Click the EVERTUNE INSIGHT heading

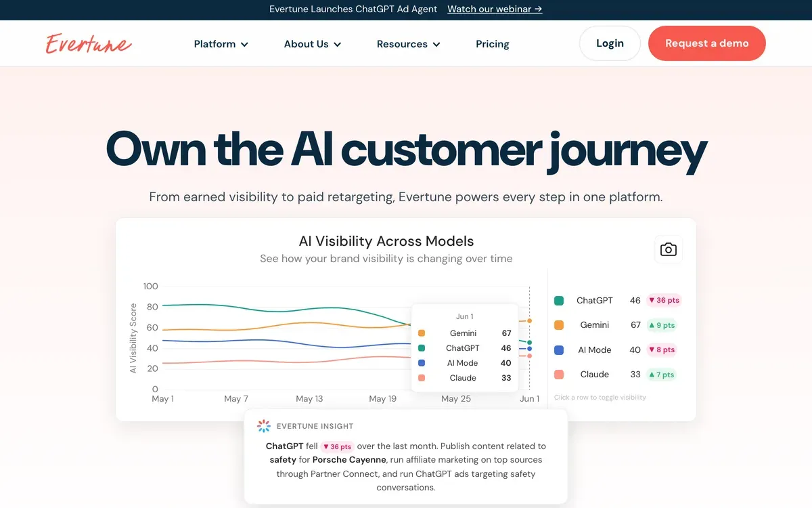pos(315,427)
